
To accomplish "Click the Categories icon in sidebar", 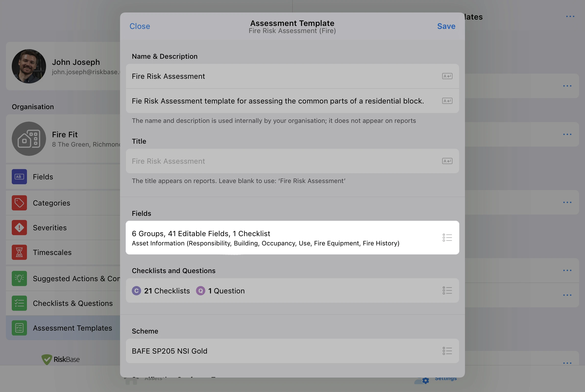I will [x=19, y=203].
